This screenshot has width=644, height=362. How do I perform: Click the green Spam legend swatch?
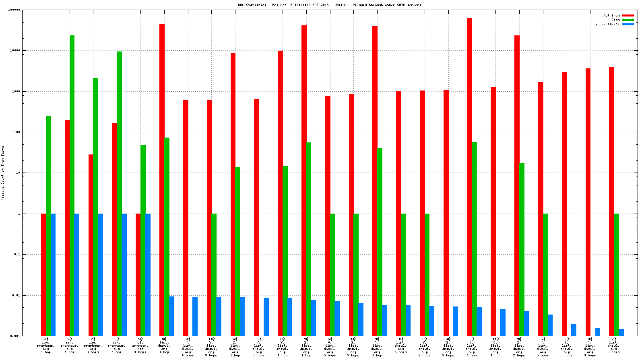tap(627, 20)
